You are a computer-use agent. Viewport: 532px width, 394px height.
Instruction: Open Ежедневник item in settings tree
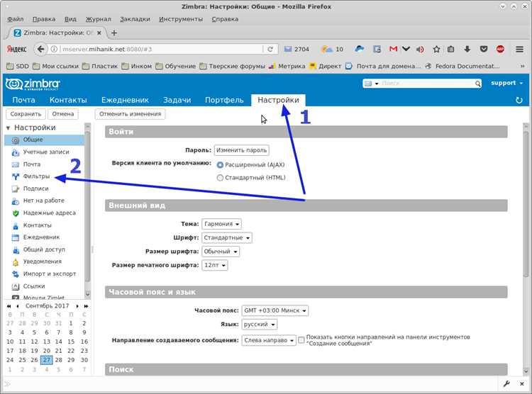tap(41, 237)
